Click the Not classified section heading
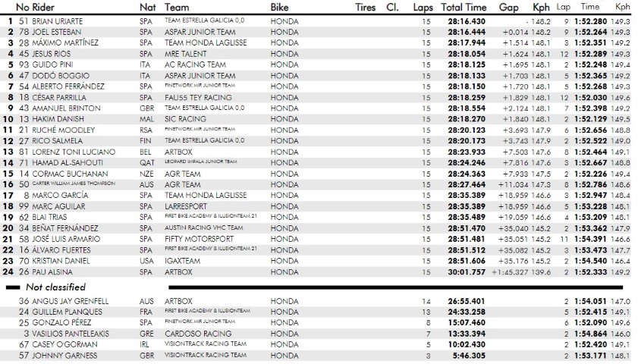The width and height of the screenshot is (638, 364). pyautogui.click(x=56, y=287)
